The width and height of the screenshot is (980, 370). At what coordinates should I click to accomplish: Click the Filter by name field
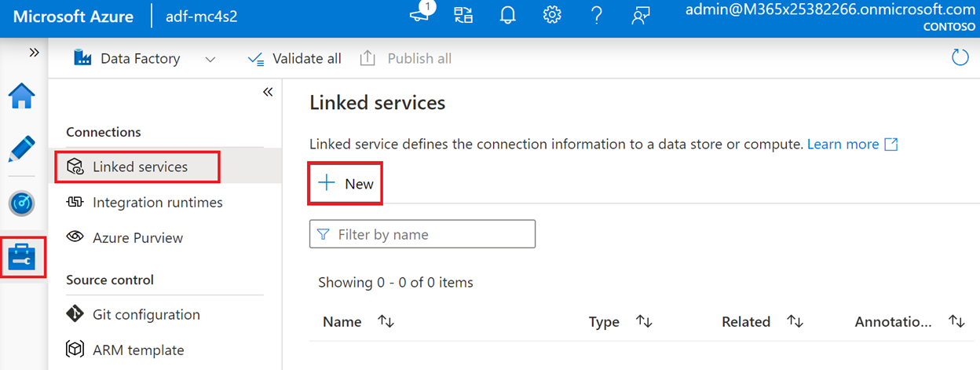click(x=422, y=234)
